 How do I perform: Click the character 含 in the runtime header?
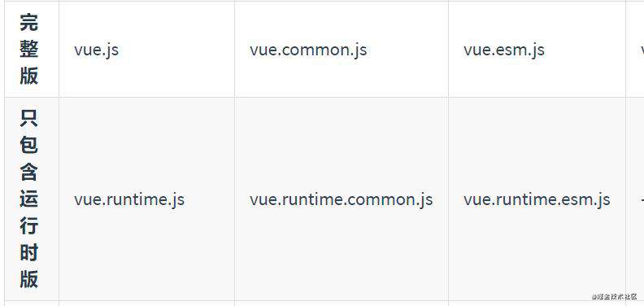pyautogui.click(x=28, y=172)
